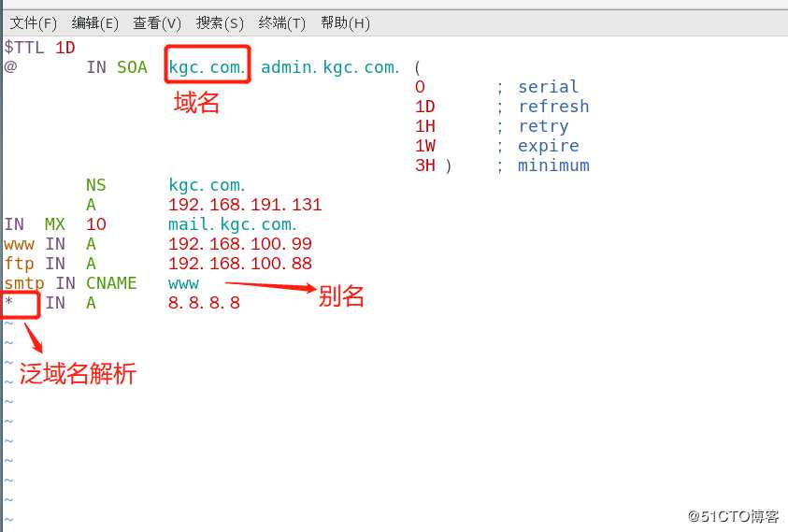Click the address 192.168.100.99
This screenshot has height=532, width=788.
click(239, 244)
